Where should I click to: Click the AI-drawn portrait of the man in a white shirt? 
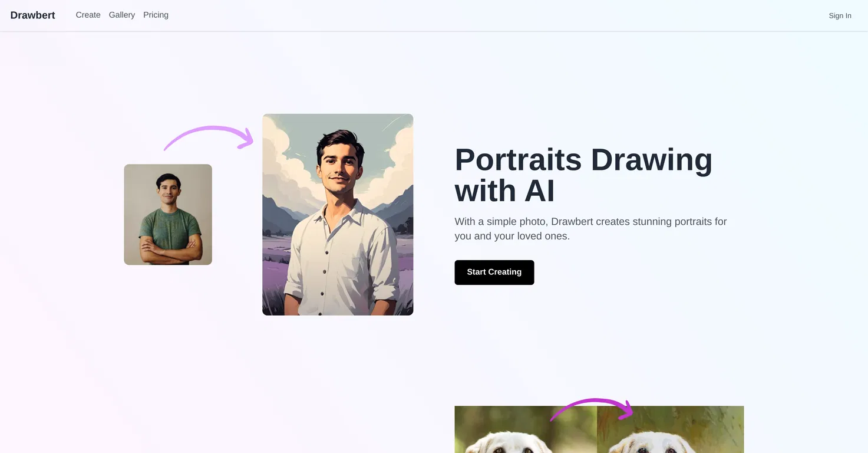[x=338, y=215]
